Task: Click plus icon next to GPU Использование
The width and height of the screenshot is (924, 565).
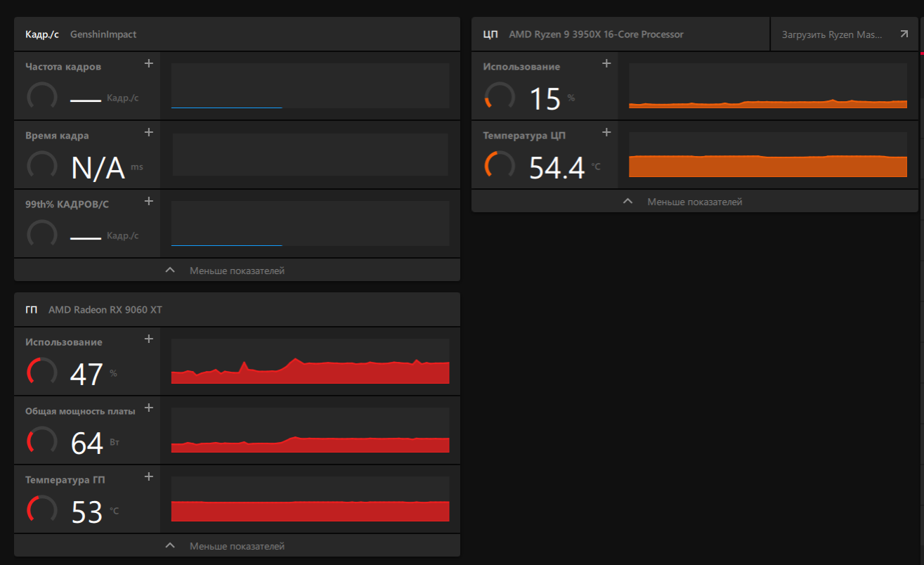Action: [148, 339]
